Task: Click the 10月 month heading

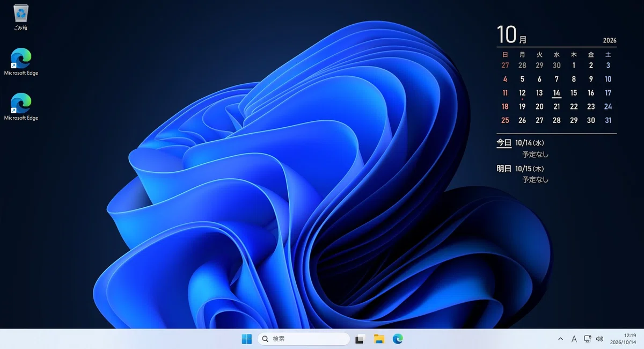Action: [x=511, y=35]
